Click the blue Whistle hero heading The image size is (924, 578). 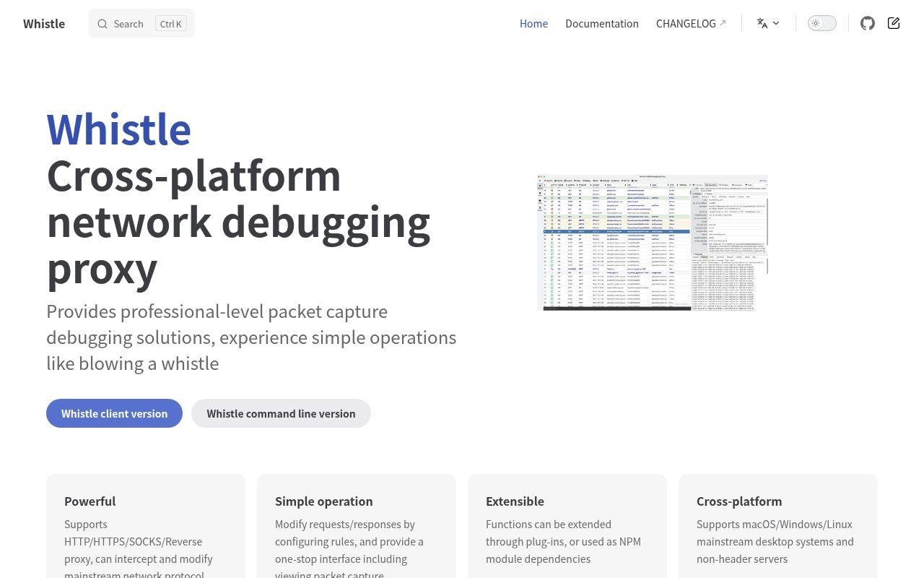click(x=118, y=129)
